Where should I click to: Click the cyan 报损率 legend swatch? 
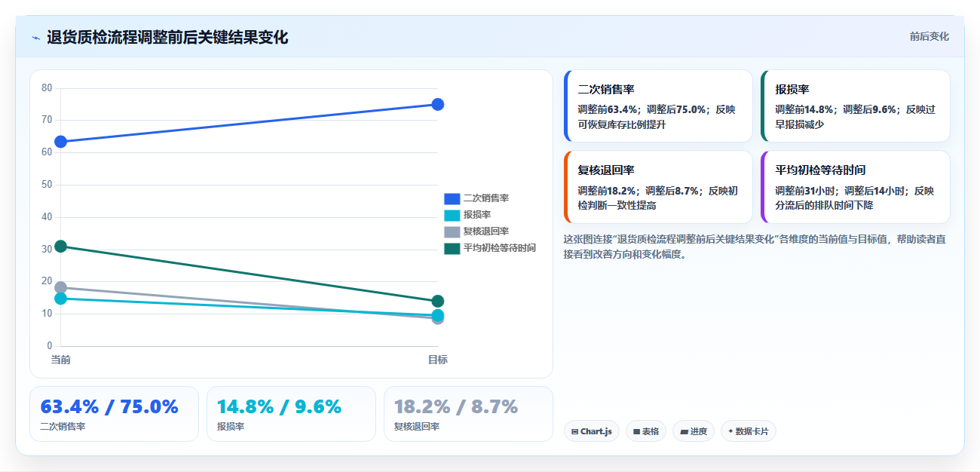point(452,215)
